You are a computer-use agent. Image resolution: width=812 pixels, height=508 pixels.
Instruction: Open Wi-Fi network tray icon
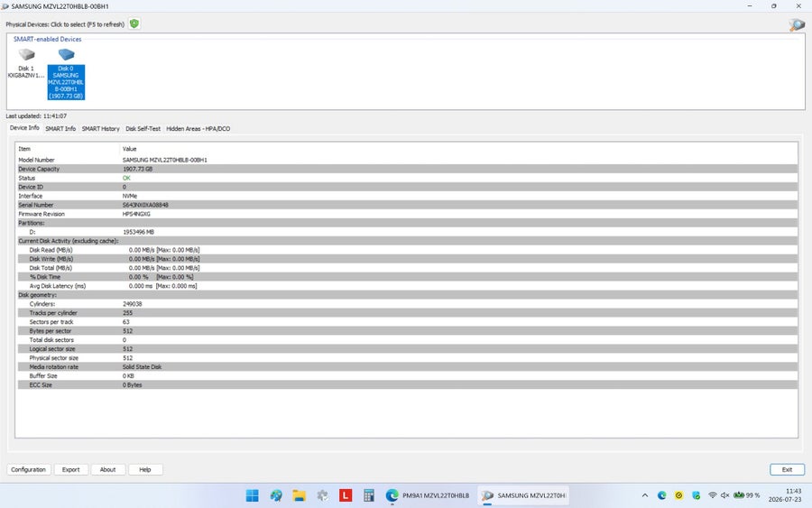click(x=713, y=495)
